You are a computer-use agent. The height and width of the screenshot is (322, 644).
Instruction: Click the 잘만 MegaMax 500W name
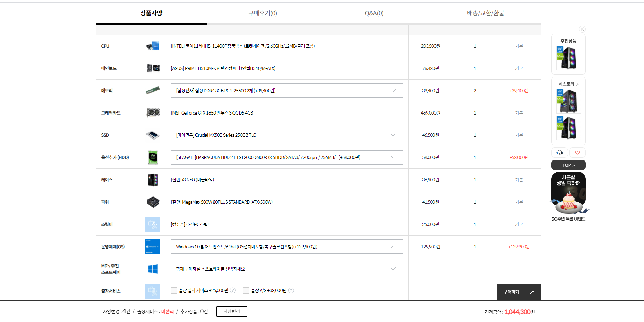click(222, 202)
